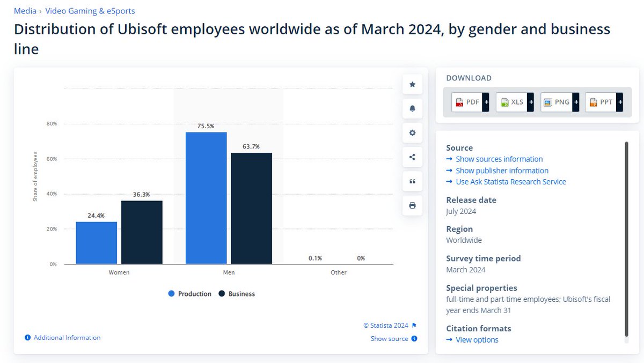The width and height of the screenshot is (644, 363).
Task: Click the Men Business bar 63.7%
Action: point(251,209)
